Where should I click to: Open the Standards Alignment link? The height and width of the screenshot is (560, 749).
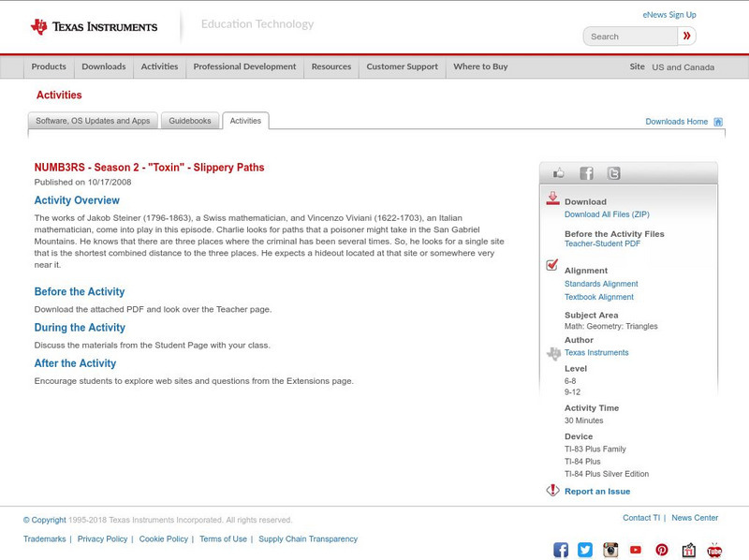click(599, 283)
